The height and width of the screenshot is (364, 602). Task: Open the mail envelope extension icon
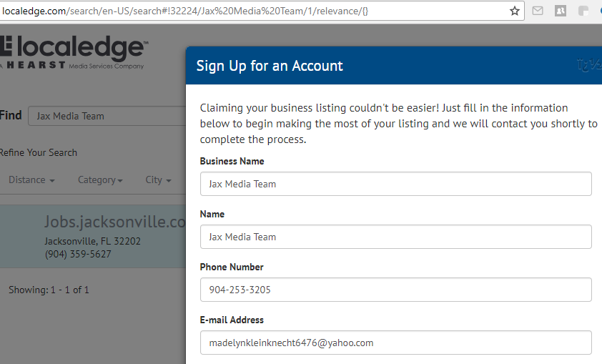(538, 11)
